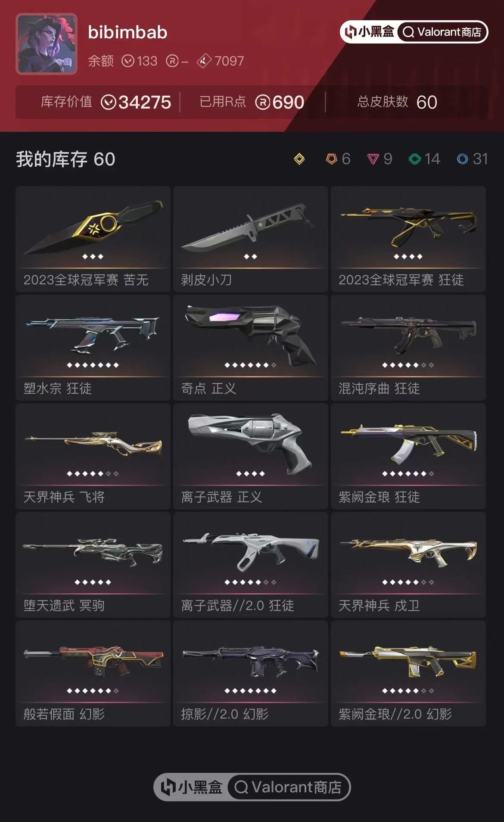This screenshot has width=504, height=822.
Task: Click the R point icon beside 690
Action: click(x=263, y=103)
